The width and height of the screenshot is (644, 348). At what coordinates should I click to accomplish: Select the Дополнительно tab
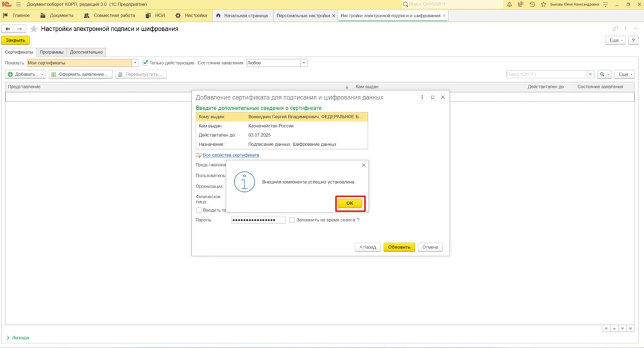pyautogui.click(x=86, y=52)
